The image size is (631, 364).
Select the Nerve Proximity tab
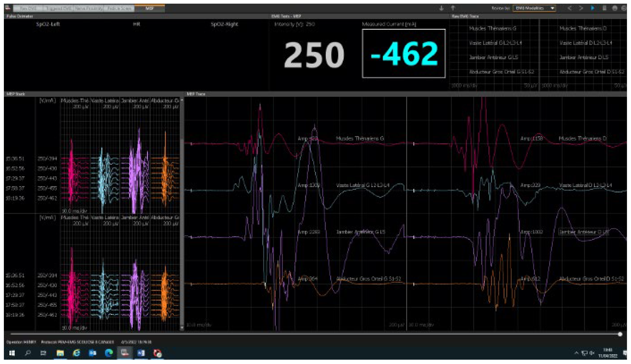[x=89, y=8]
